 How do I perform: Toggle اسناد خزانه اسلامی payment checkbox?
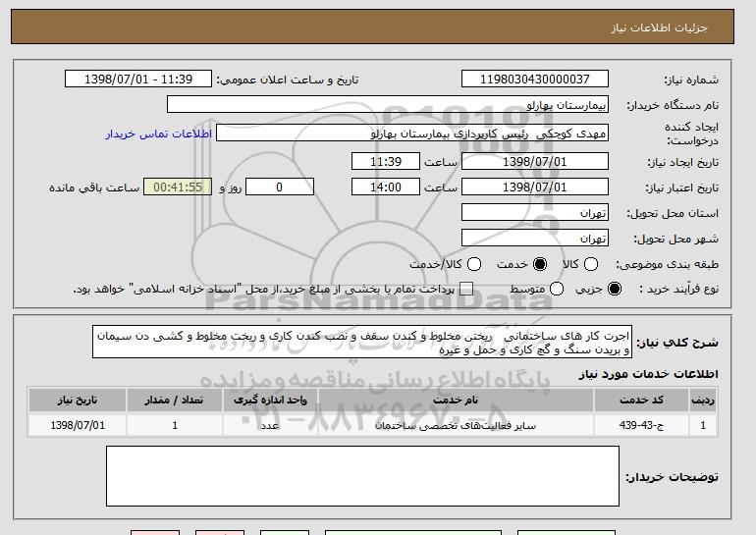pyautogui.click(x=465, y=289)
